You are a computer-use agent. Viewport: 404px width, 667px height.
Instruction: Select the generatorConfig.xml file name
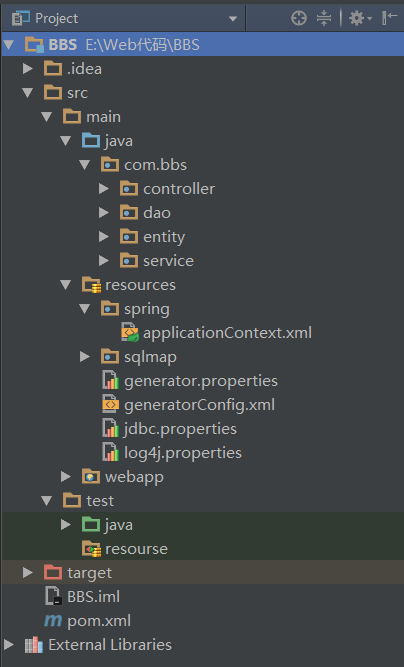click(199, 405)
